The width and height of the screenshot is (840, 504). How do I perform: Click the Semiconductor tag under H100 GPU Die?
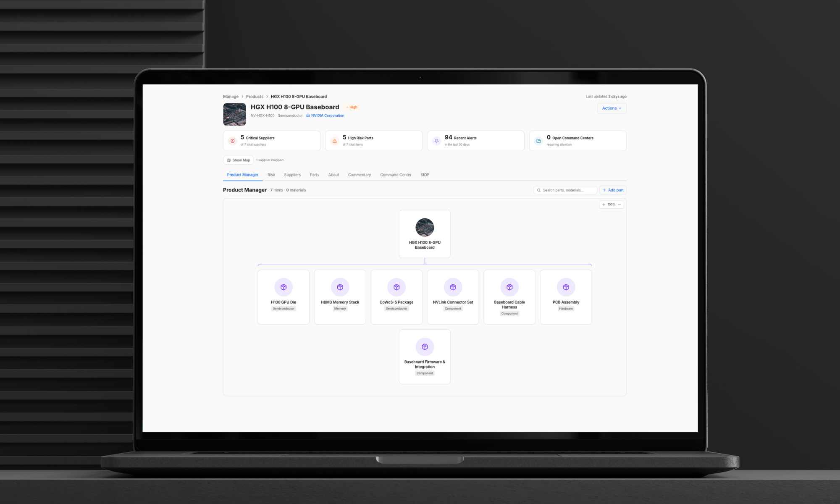[x=283, y=309]
